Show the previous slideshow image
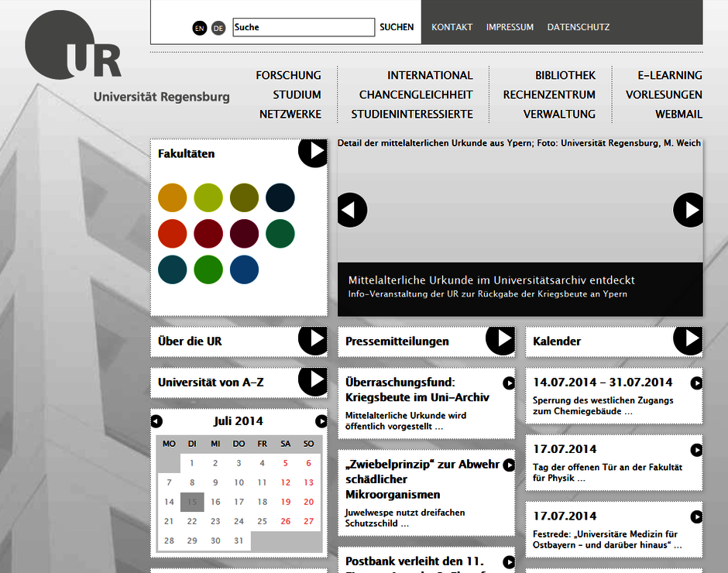 click(x=352, y=210)
